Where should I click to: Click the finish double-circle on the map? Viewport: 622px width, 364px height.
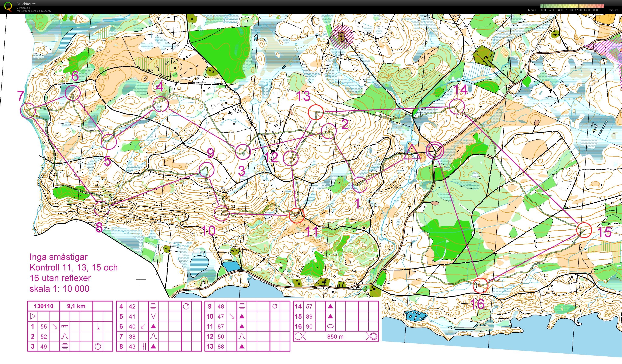(x=435, y=151)
